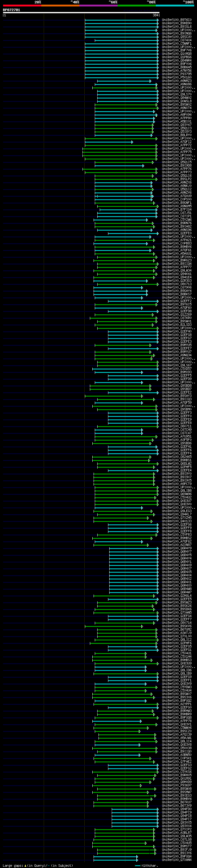Select hit label UniRef100_A7NY56

point(177,71)
